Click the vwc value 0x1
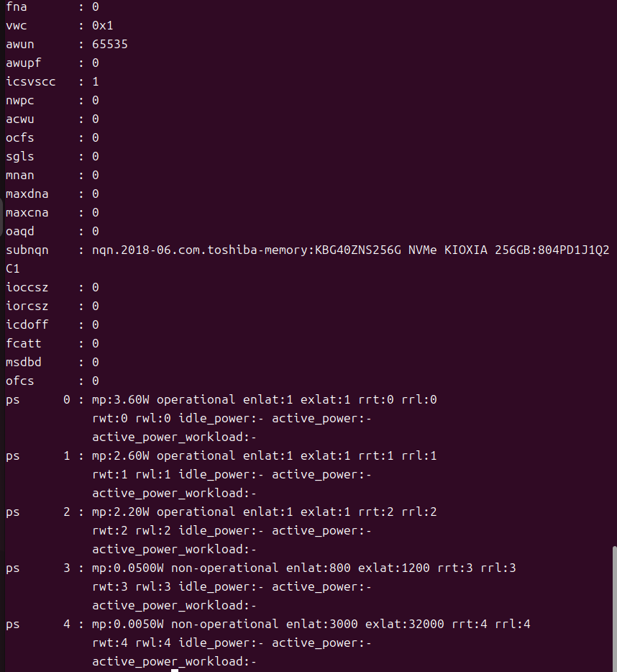617x672 pixels. [103, 25]
